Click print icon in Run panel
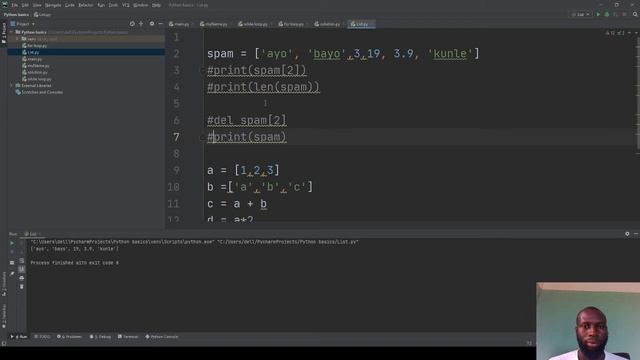 pyautogui.click(x=22, y=278)
